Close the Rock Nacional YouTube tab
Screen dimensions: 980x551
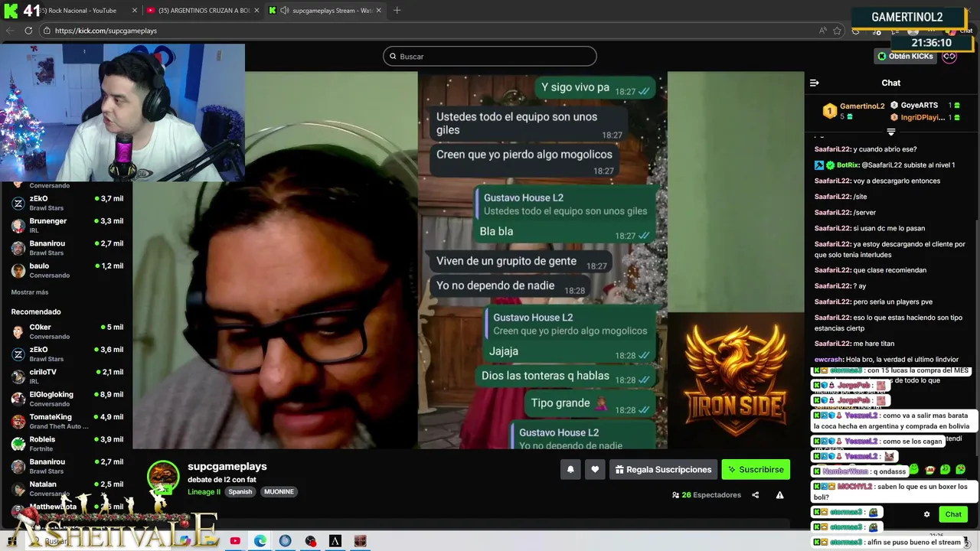coord(135,11)
